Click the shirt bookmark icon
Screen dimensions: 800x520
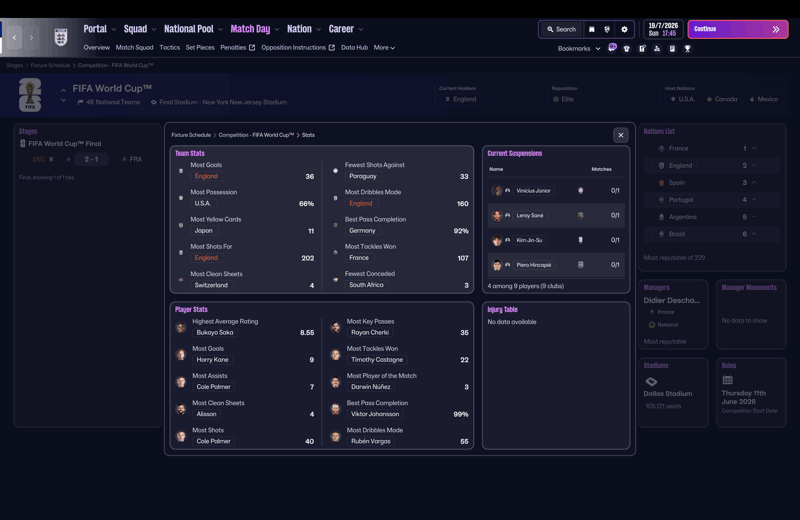point(627,48)
